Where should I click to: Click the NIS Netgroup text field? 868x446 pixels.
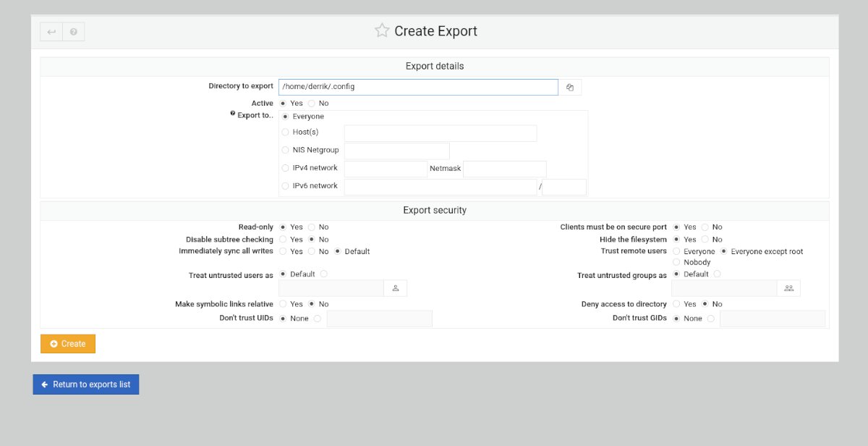pyautogui.click(x=397, y=151)
